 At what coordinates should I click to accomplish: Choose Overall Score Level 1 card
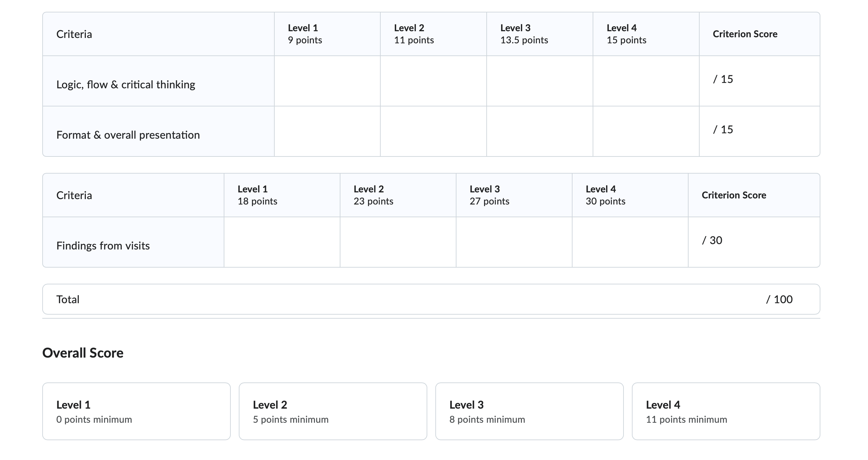tap(137, 411)
